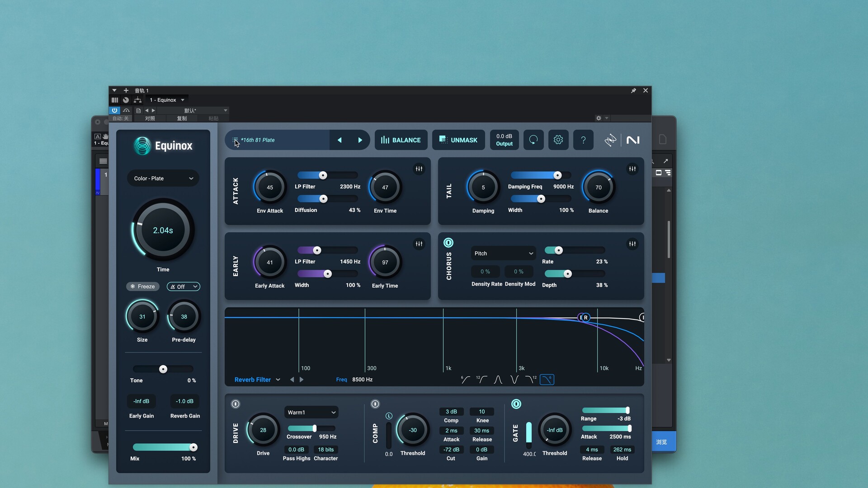868x488 pixels.
Task: Click the 对照 compare tab
Action: [x=150, y=118]
